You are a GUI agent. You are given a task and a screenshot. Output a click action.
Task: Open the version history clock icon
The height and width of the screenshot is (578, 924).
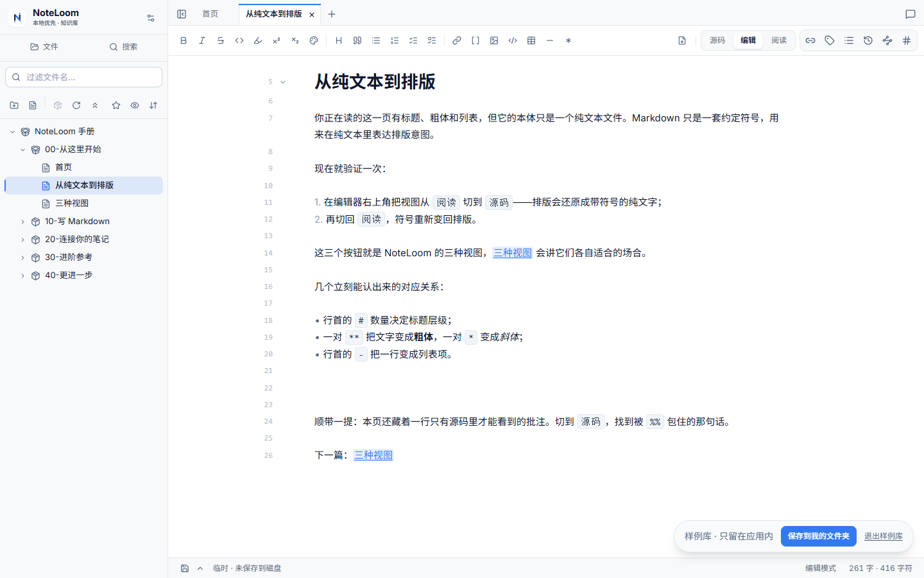tap(868, 40)
